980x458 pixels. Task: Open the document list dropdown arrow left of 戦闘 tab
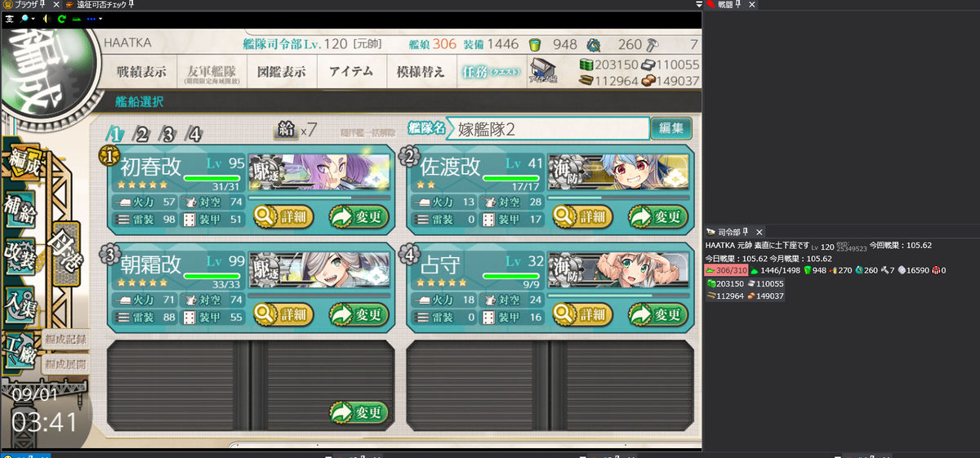click(699, 5)
